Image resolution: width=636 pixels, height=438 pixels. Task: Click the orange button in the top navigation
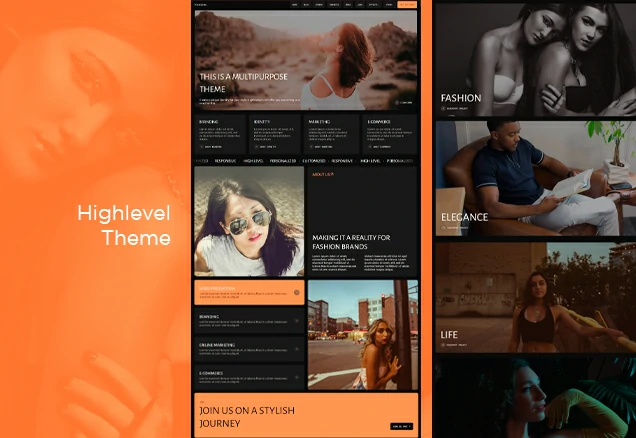407,5
